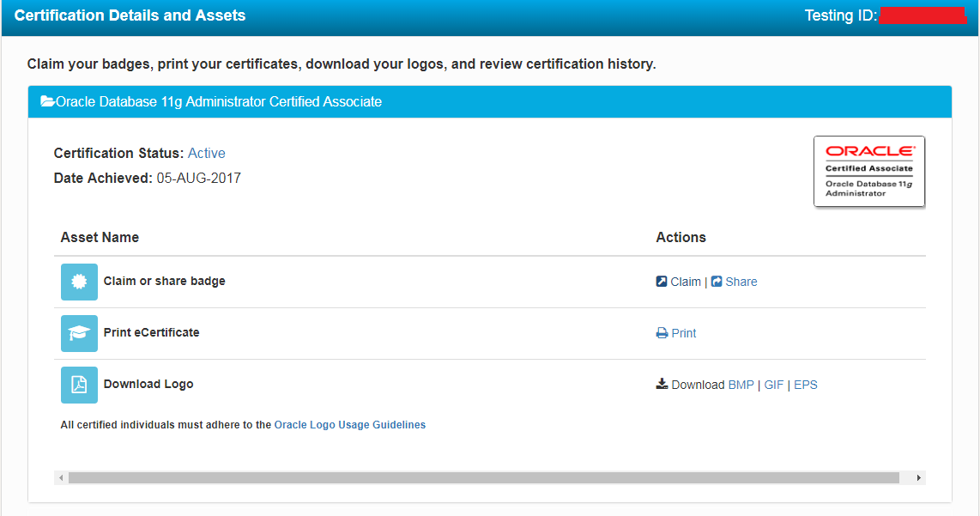
Task: Click the horizontal scrollbar left arrow
Action: [61, 478]
